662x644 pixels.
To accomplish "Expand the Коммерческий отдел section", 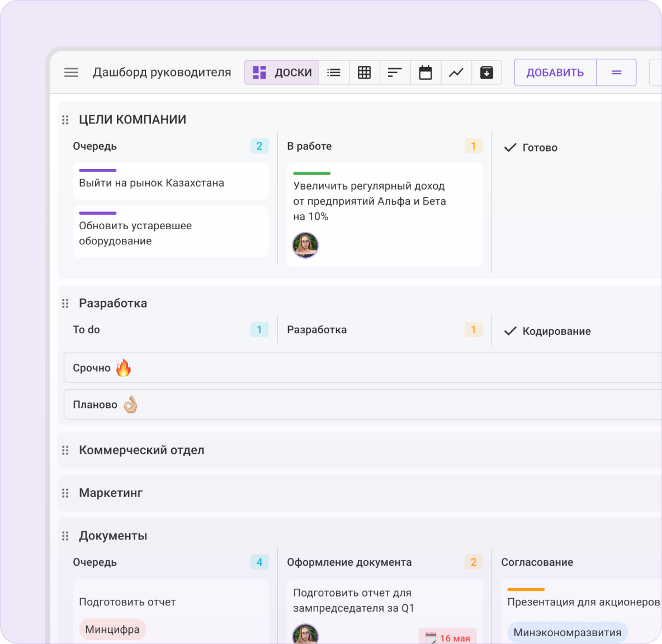I will pyautogui.click(x=141, y=450).
